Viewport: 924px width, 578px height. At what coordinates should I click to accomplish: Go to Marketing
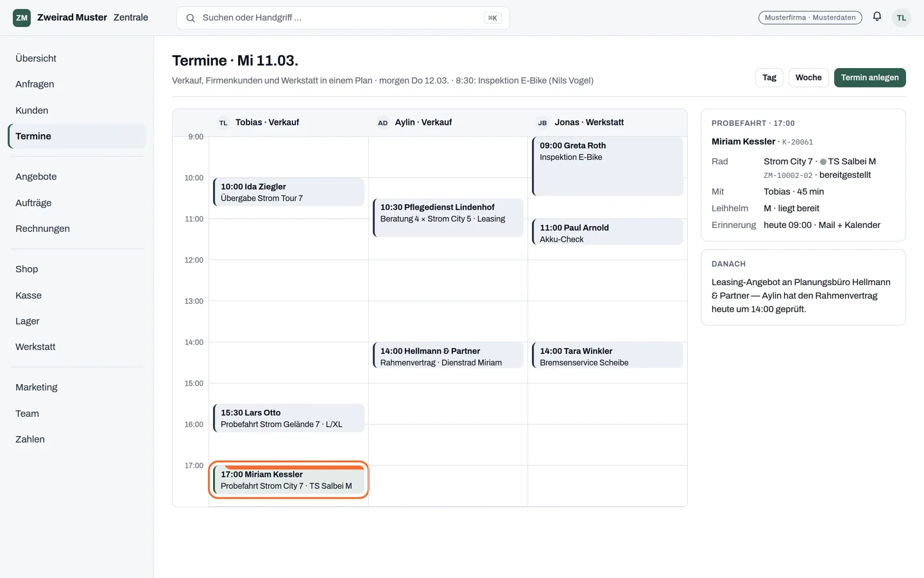77,387
